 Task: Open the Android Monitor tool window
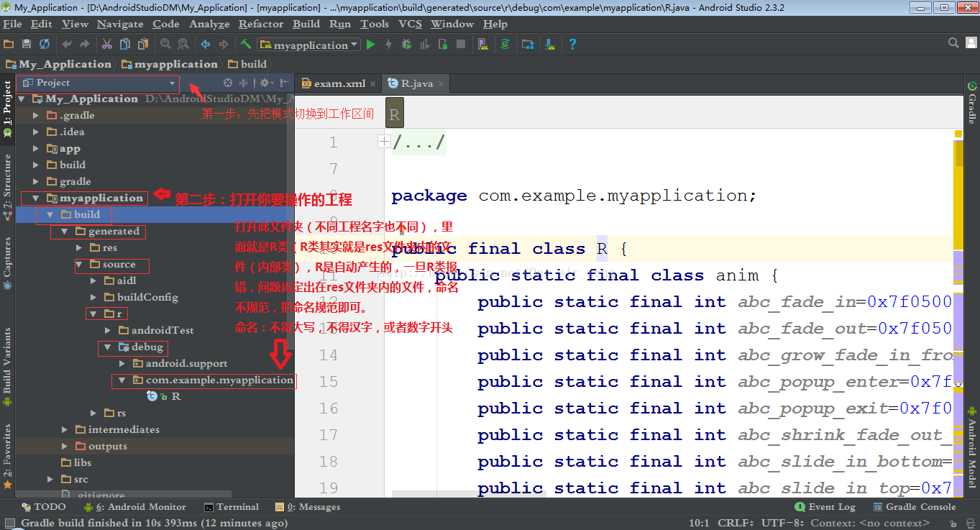[x=136, y=507]
